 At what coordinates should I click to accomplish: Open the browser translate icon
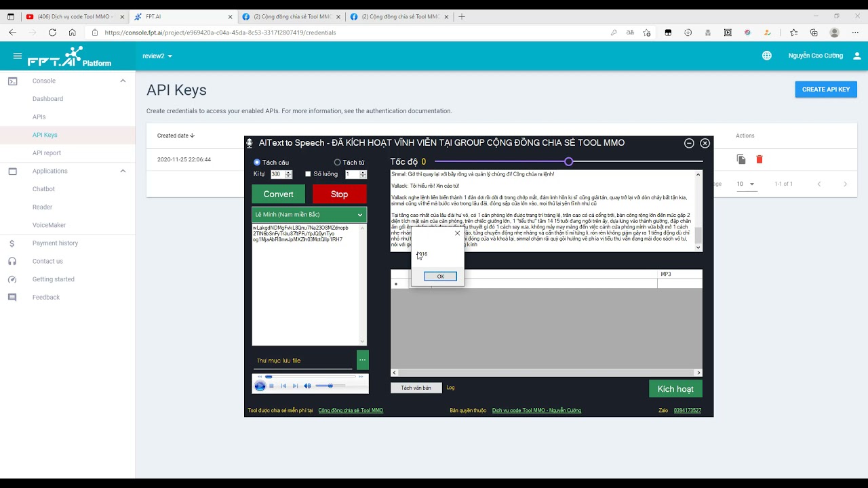pyautogui.click(x=631, y=32)
